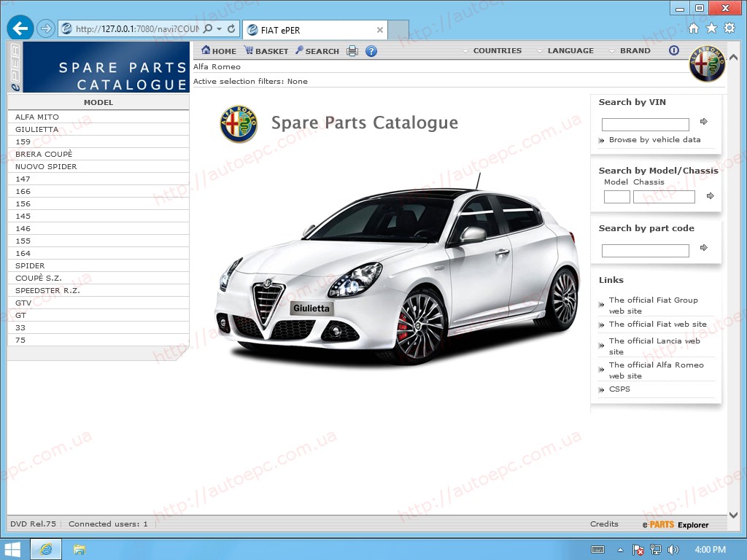The height and width of the screenshot is (560, 747).
Task: Choose BRERA COUPÈ model
Action: 44,155
